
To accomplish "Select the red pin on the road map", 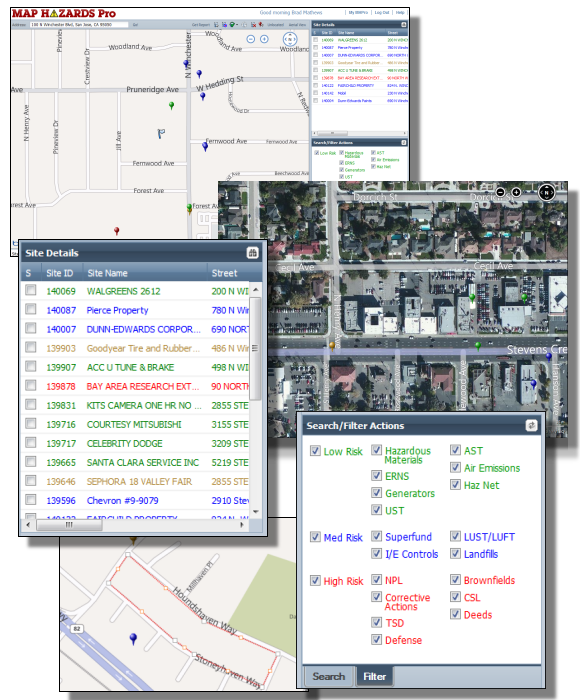I will tap(117, 231).
